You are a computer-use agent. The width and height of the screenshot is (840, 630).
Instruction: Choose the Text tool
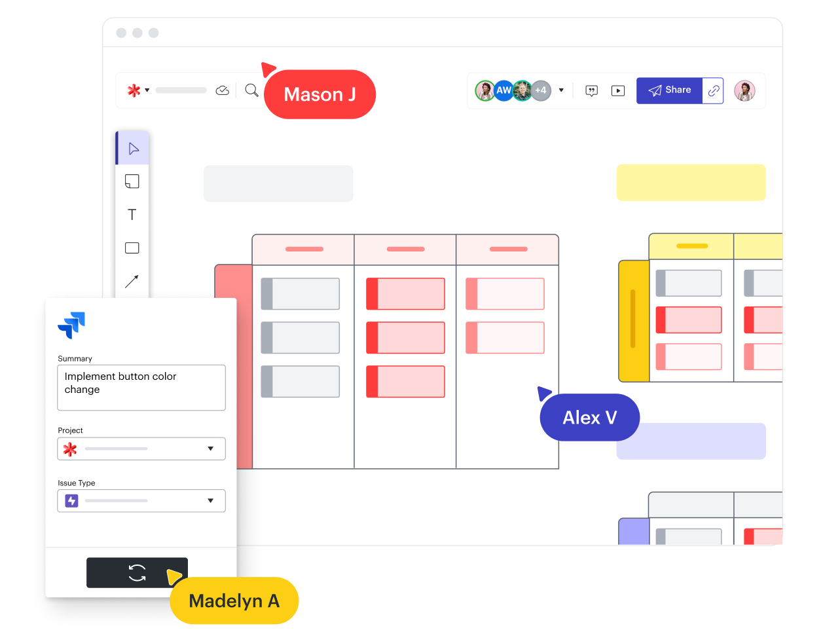(x=132, y=215)
